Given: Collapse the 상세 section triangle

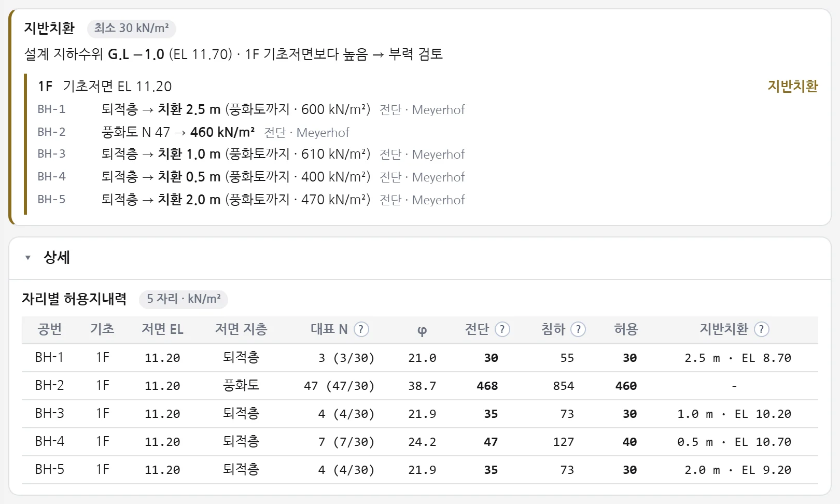Looking at the screenshot, I should (28, 258).
